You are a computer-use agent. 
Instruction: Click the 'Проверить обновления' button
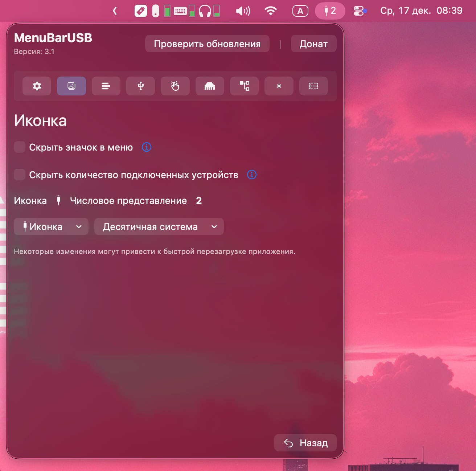point(207,44)
